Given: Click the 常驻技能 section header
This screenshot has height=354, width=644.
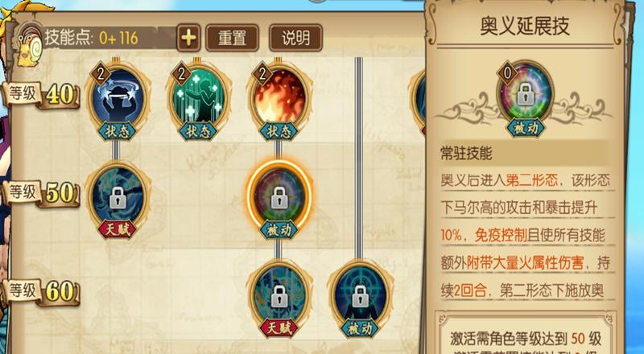Looking at the screenshot, I should click(x=466, y=153).
